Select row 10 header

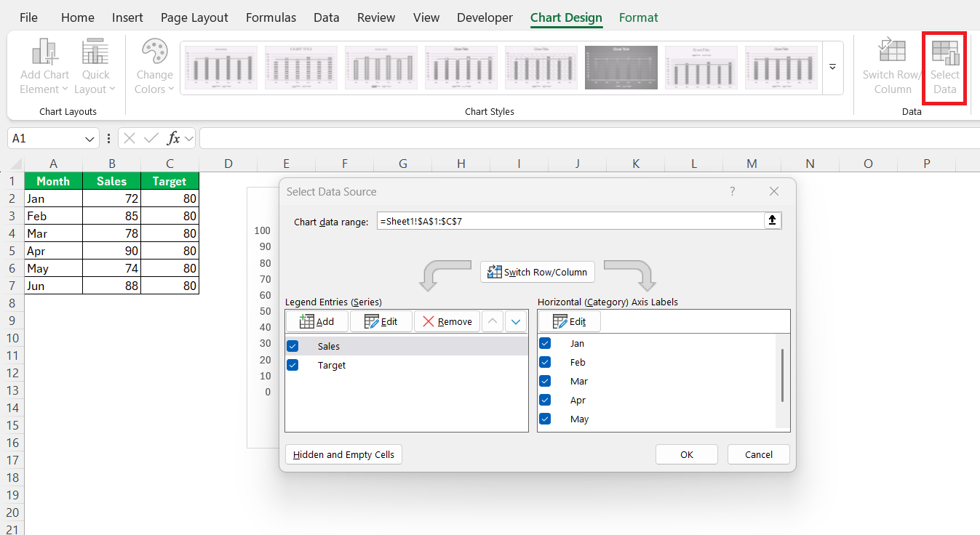click(x=12, y=338)
